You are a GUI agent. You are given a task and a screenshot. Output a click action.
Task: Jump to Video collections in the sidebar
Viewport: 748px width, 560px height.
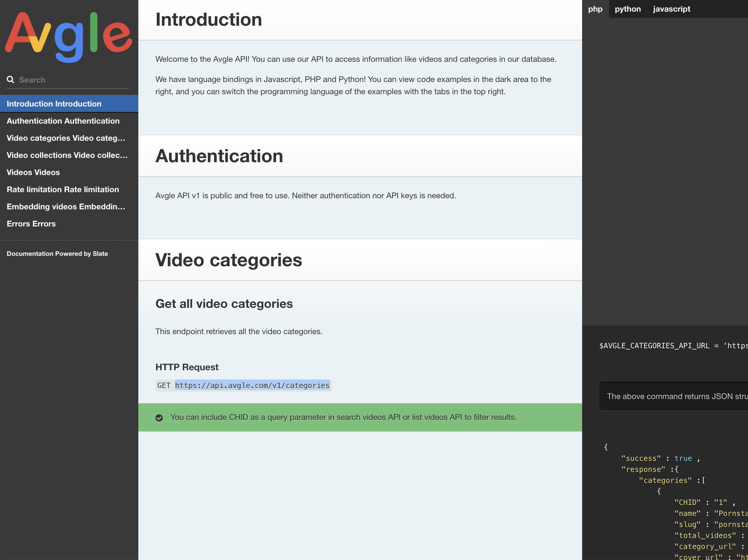(69, 155)
